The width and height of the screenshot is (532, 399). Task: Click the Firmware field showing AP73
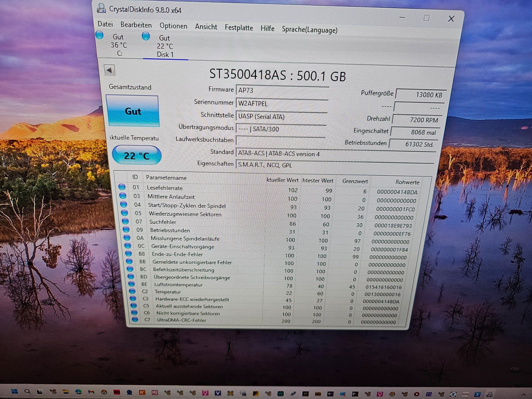pos(282,90)
